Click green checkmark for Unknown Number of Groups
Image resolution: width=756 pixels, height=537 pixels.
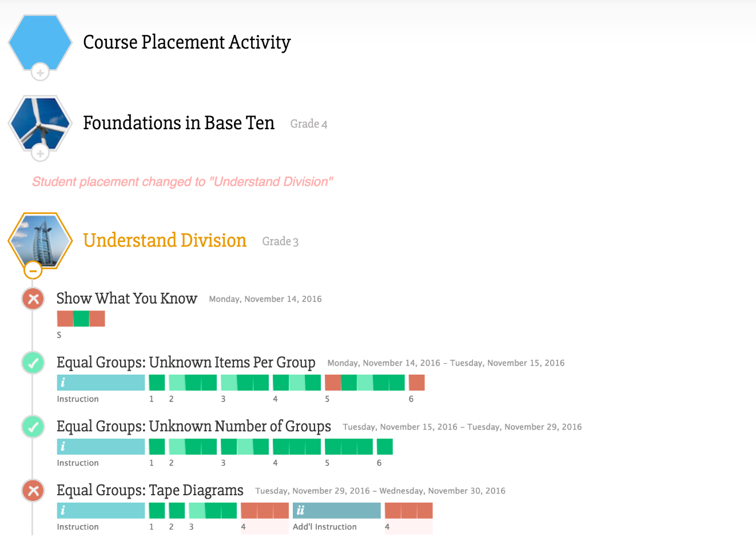click(x=33, y=427)
